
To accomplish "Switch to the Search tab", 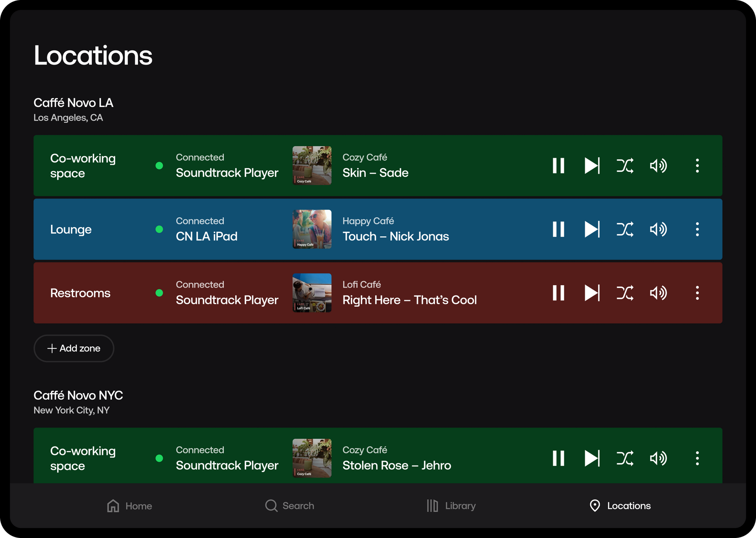I will pyautogui.click(x=290, y=506).
